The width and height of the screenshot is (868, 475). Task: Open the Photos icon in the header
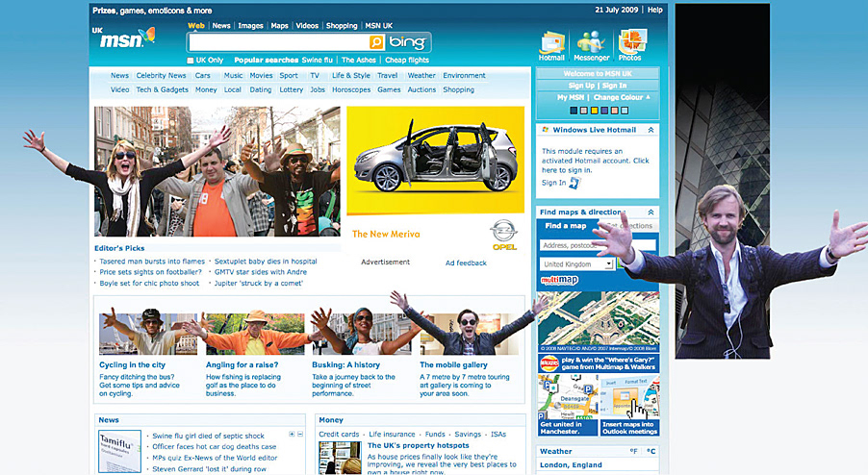(630, 42)
